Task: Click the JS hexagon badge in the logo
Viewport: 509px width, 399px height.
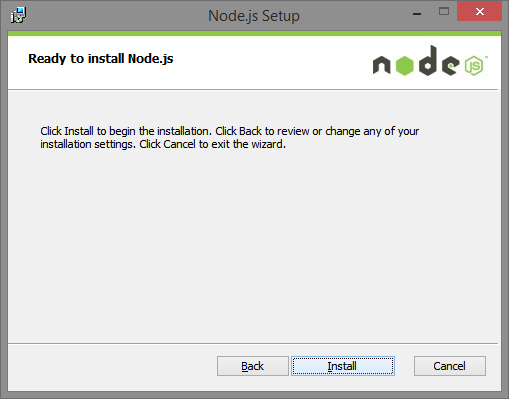Action: pos(474,66)
